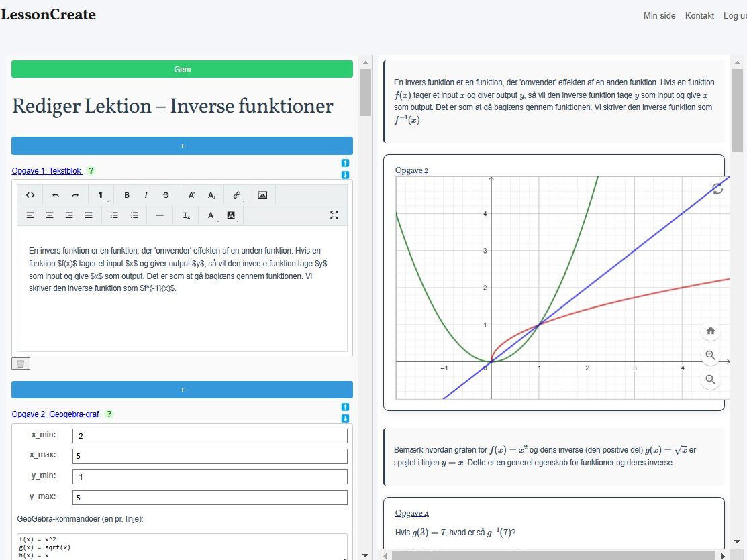Open the insert link dropdown
The height and width of the screenshot is (560, 747).
237,195
